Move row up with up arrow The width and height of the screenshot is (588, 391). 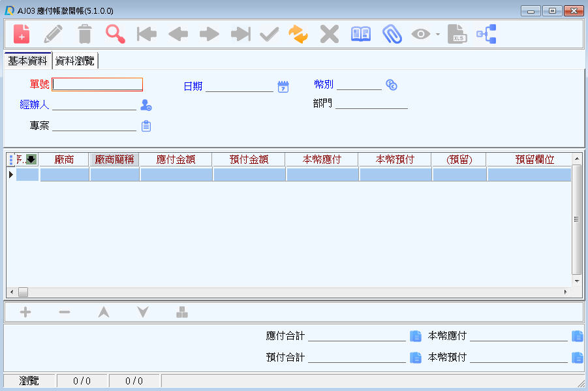point(104,312)
